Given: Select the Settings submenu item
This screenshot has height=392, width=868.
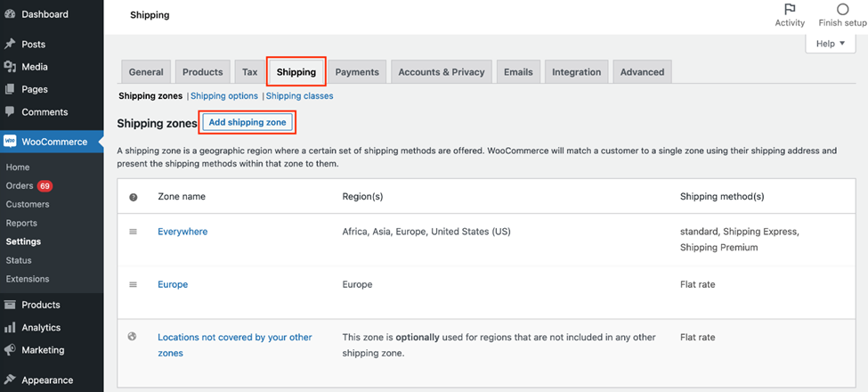Looking at the screenshot, I should coord(23,241).
